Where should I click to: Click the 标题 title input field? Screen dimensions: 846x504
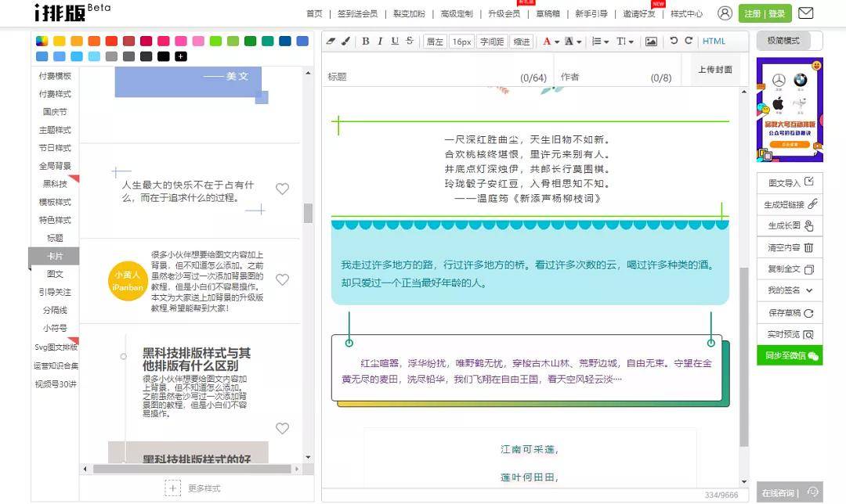(x=423, y=77)
